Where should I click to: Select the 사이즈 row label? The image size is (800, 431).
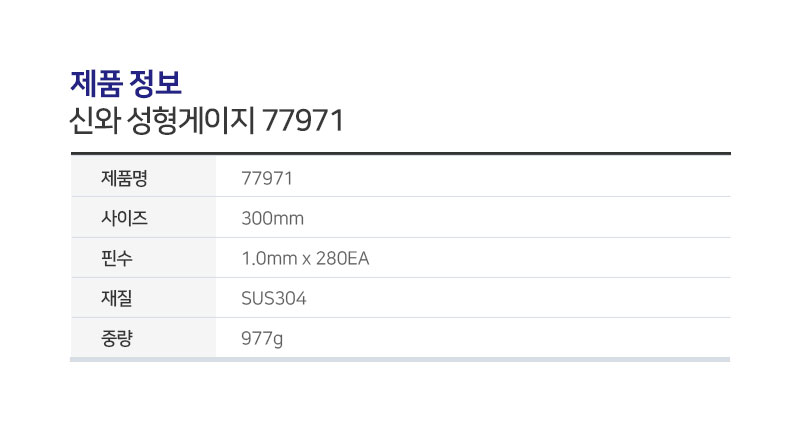[124, 218]
